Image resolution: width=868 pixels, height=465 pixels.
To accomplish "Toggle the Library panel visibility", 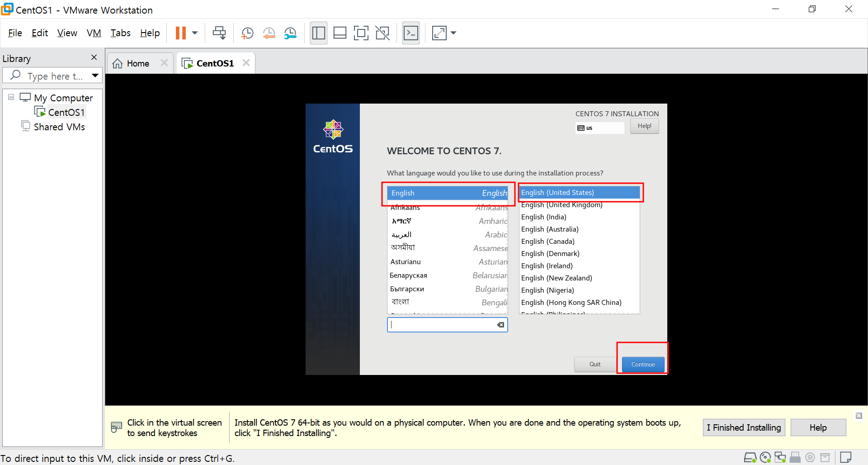I will coord(319,33).
